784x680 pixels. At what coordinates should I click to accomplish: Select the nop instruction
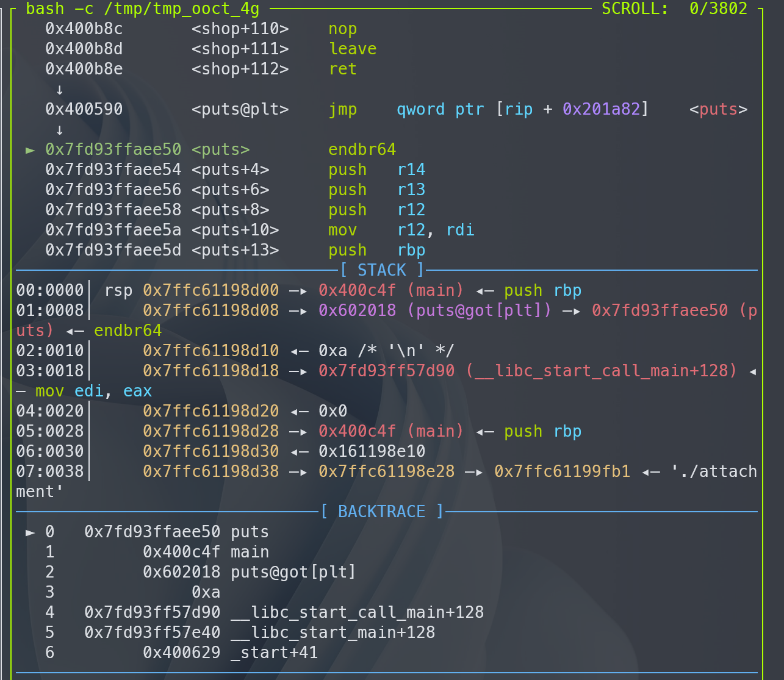pyautogui.click(x=343, y=29)
